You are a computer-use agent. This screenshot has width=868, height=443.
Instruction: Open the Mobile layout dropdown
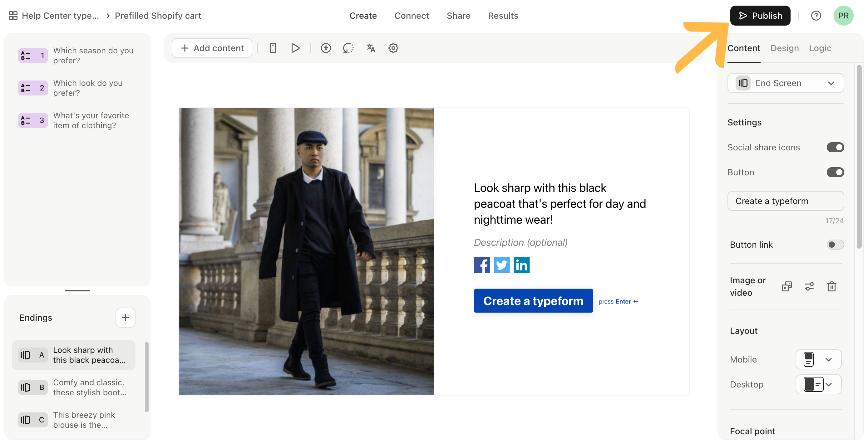818,359
